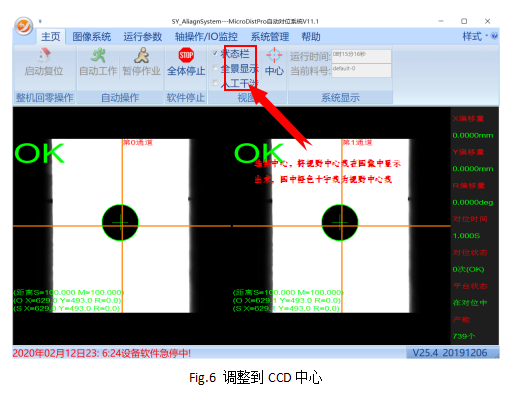Enable the 人工干涉 checkbox
This screenshot has width=513, height=394.
[x=215, y=83]
